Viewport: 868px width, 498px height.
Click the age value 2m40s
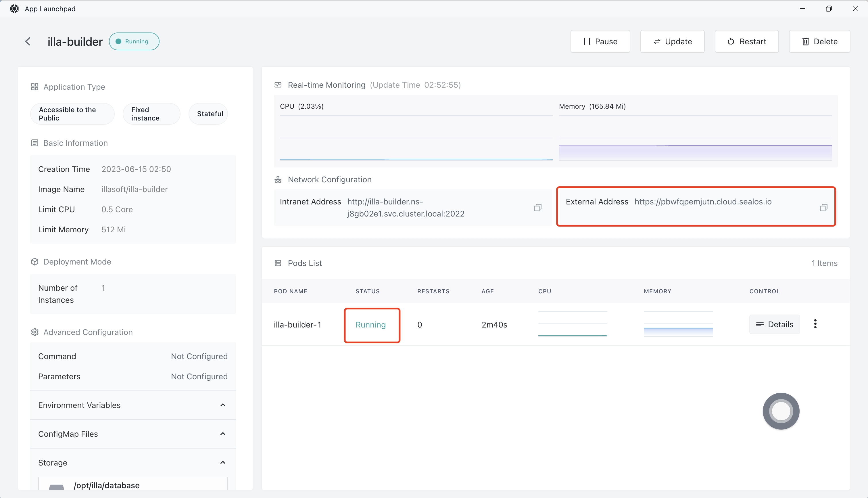[x=494, y=325]
